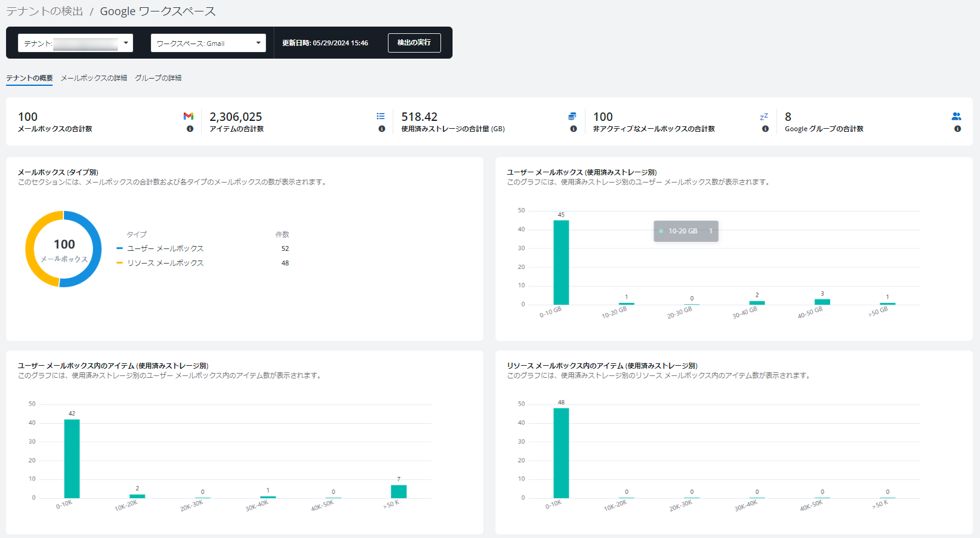Click the 40-50 GB bar in storage chart
Viewport: 980px width, 538px height.
[822, 302]
